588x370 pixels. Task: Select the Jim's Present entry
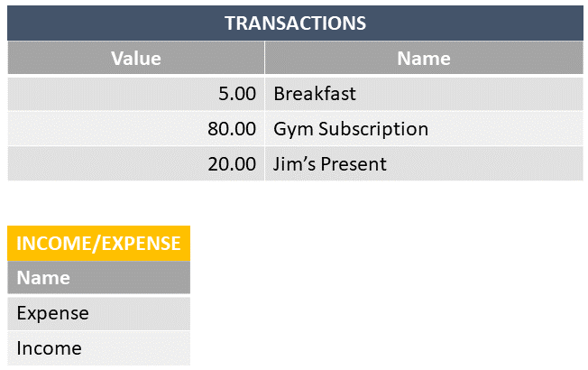330,164
